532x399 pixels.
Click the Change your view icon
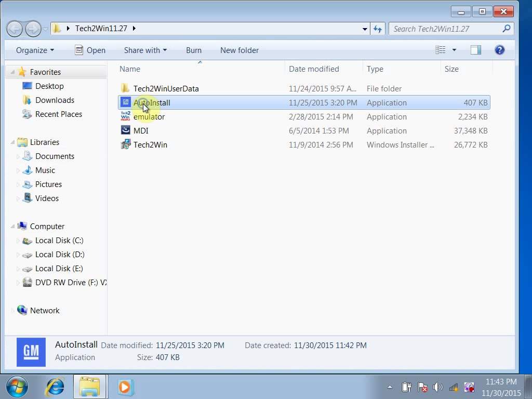point(441,50)
